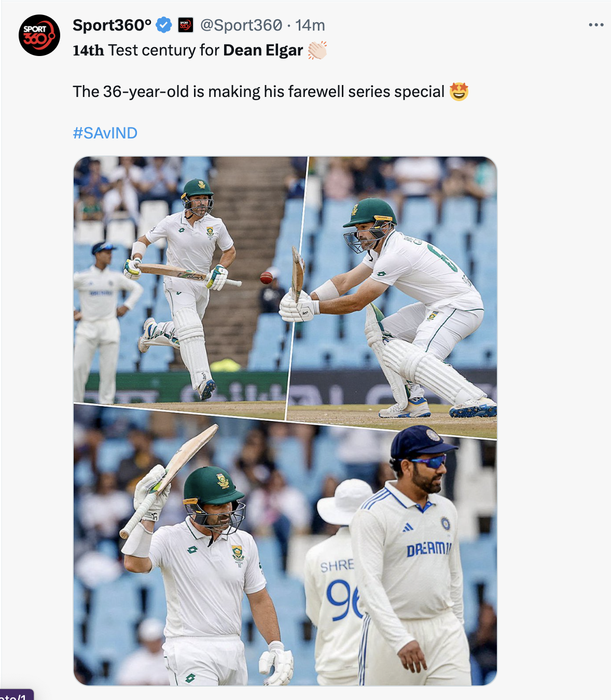Click the blue number 96 on jersey

click(x=343, y=599)
